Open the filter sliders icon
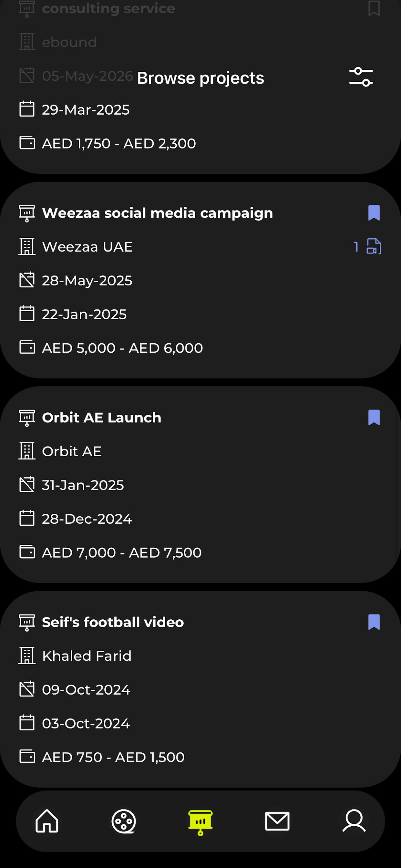 pos(361,77)
